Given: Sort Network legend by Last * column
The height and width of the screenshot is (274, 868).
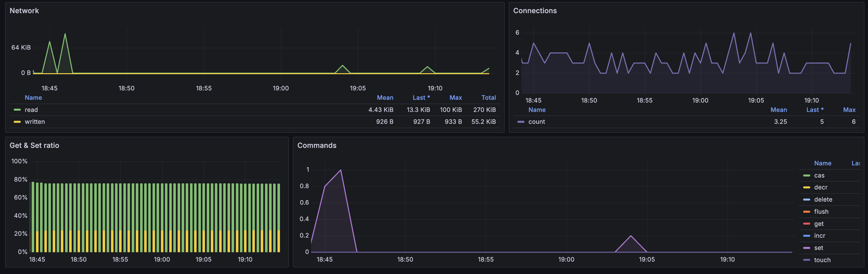Looking at the screenshot, I should point(421,97).
